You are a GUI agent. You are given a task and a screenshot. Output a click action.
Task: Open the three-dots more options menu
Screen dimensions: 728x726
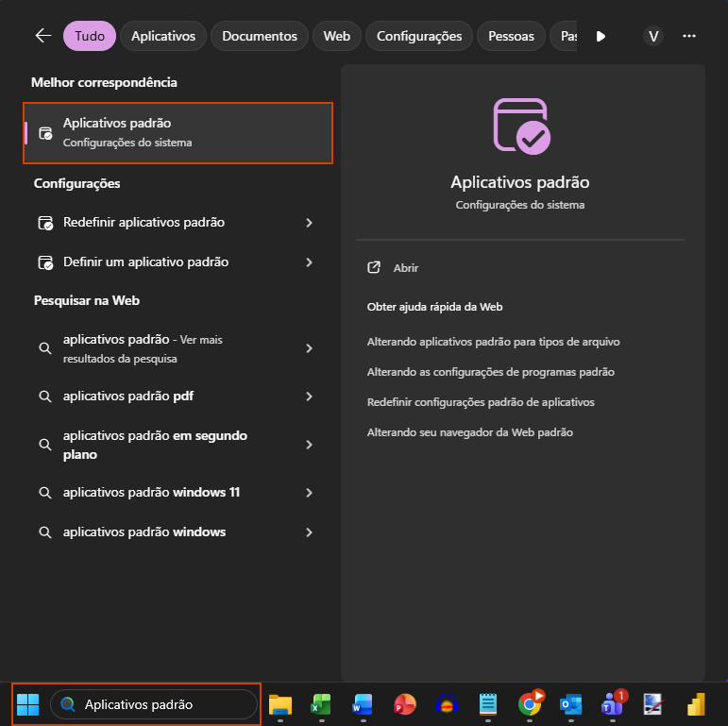(689, 36)
